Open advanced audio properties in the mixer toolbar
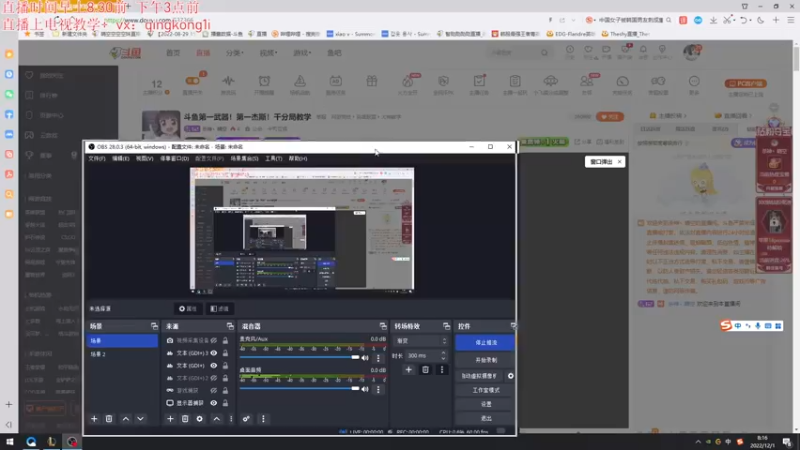The width and height of the screenshot is (800, 450). 246,419
